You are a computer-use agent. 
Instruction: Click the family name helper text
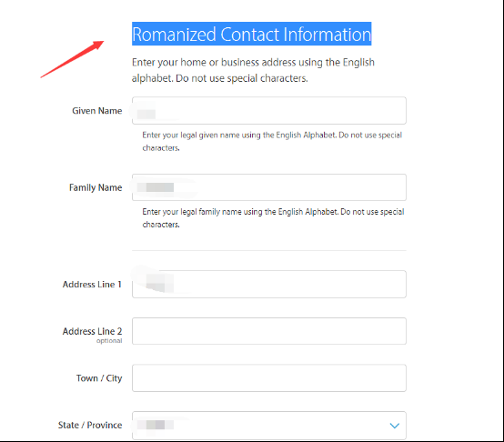click(x=273, y=218)
